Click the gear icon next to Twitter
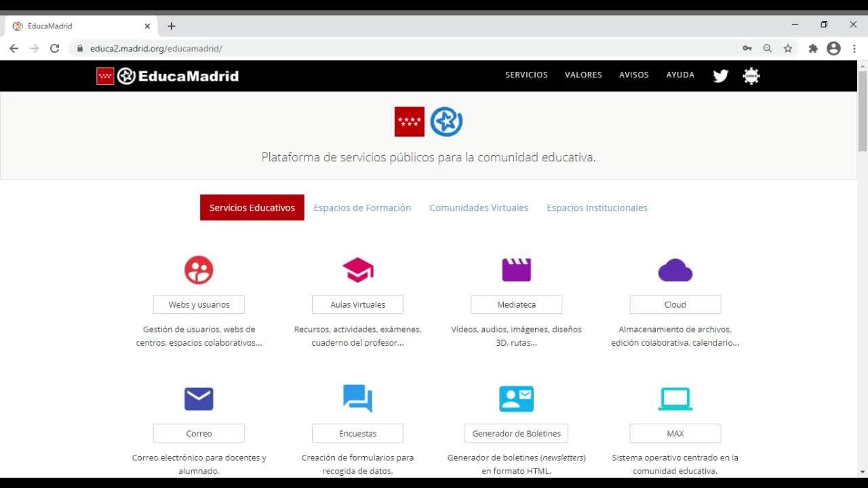 pos(751,76)
